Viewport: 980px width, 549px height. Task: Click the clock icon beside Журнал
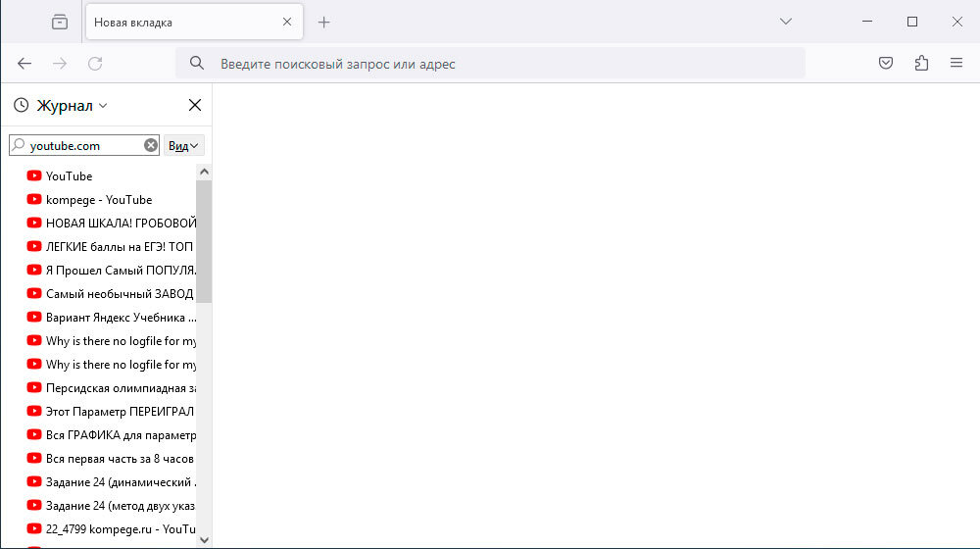click(x=22, y=105)
